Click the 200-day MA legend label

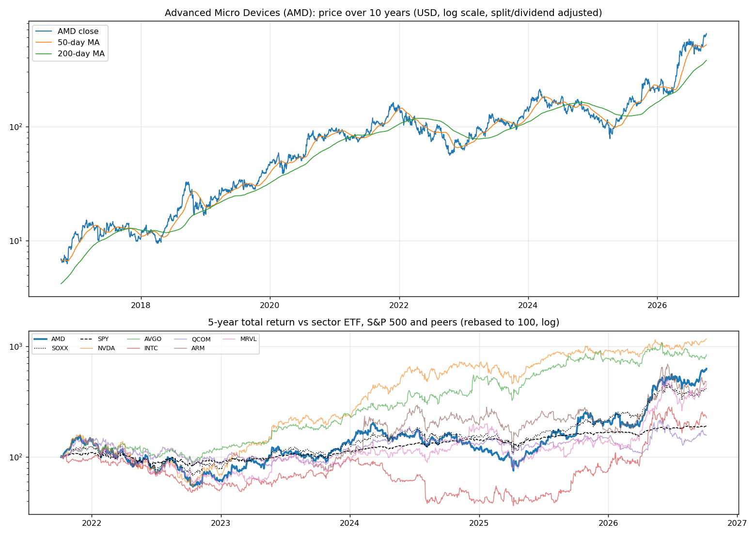pos(81,54)
